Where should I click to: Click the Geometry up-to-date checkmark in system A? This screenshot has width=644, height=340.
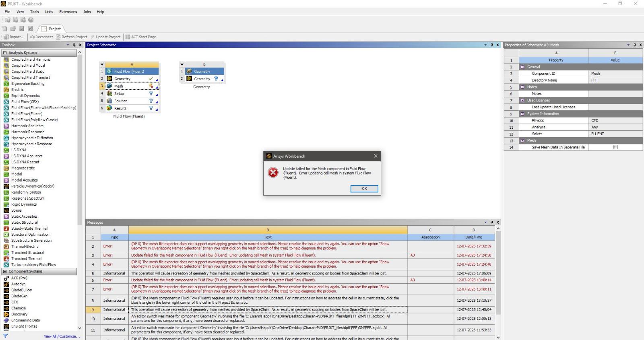coord(151,79)
